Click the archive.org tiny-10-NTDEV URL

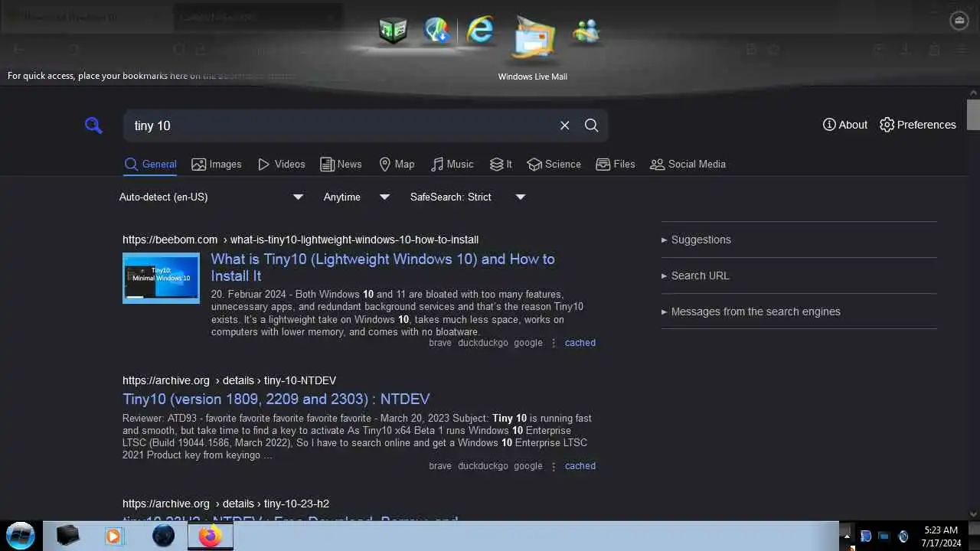coord(229,380)
